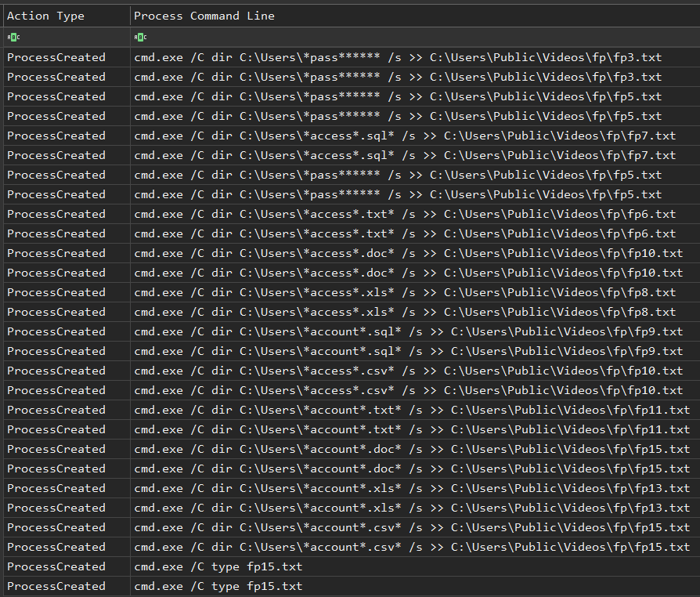
Task: Select the first *account*.sql* fp9.txt command row
Action: pyautogui.click(x=407, y=331)
